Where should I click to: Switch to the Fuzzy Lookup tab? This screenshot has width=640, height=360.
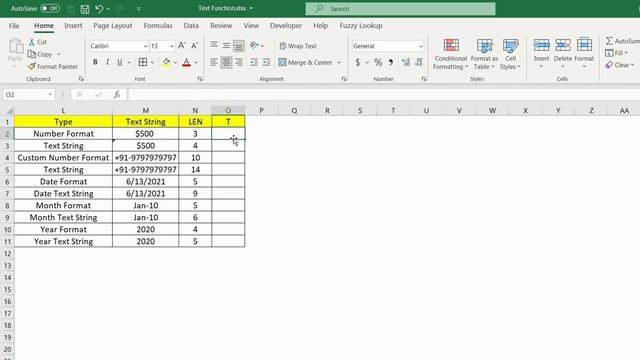[x=361, y=25]
